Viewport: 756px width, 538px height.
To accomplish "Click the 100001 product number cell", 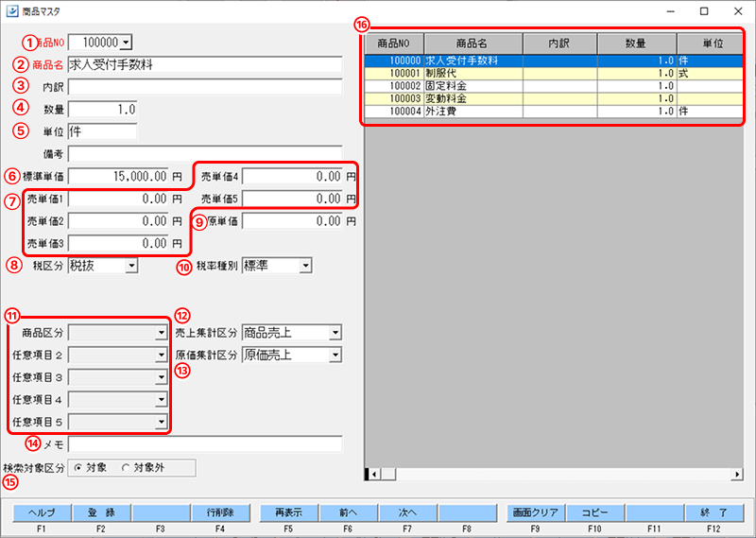I will coord(394,74).
